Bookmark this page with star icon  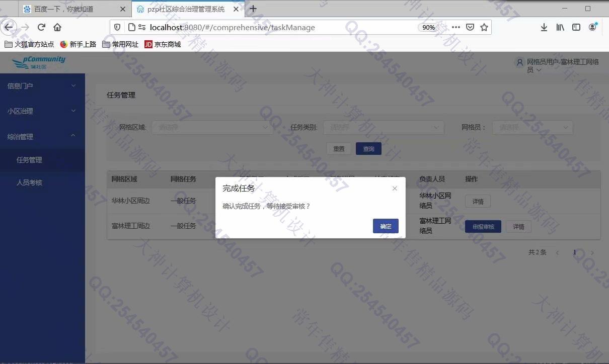pos(484,27)
